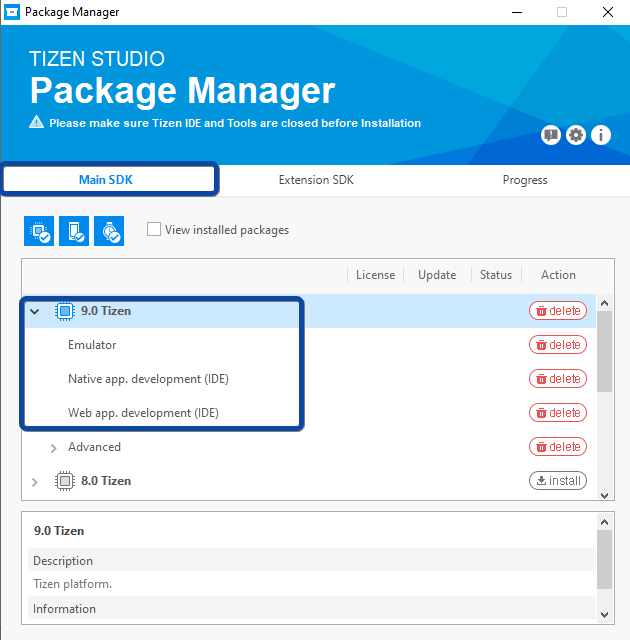This screenshot has width=630, height=640.
Task: Switch to the Extension SDK tab
Action: [316, 180]
